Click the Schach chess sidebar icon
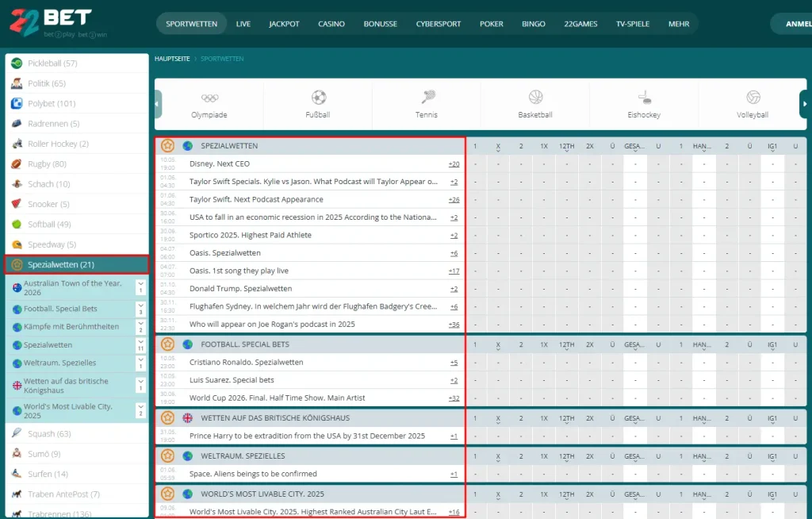812x519 pixels. [17, 184]
